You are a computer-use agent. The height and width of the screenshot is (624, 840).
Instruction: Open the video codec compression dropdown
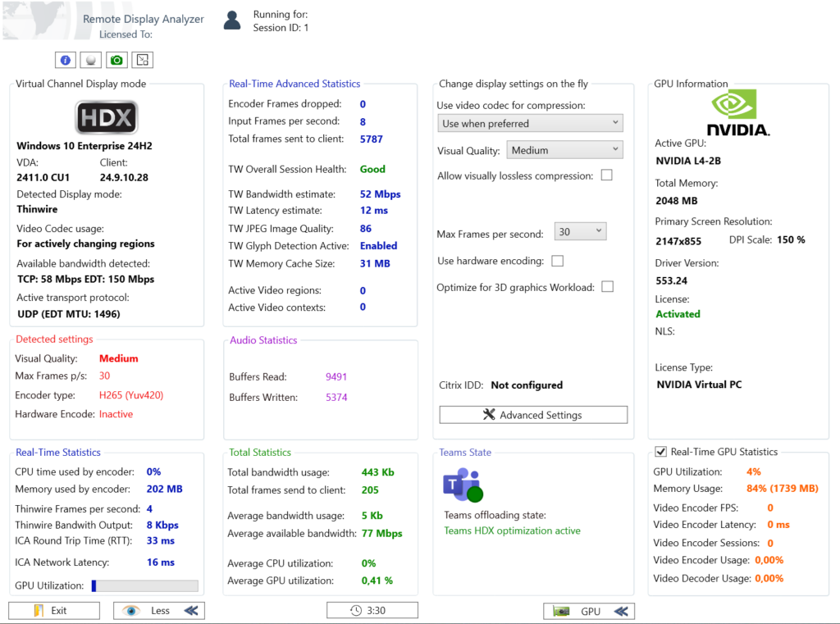(530, 124)
